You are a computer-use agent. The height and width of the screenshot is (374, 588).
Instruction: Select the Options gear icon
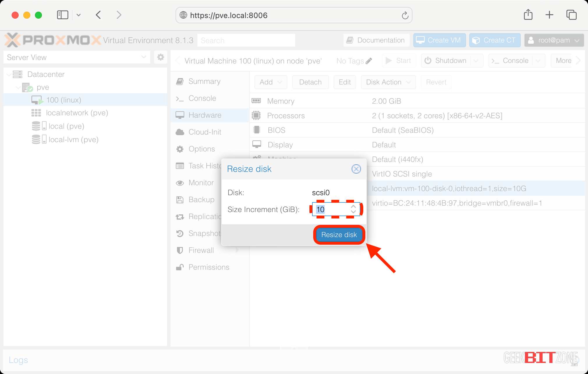coord(180,149)
